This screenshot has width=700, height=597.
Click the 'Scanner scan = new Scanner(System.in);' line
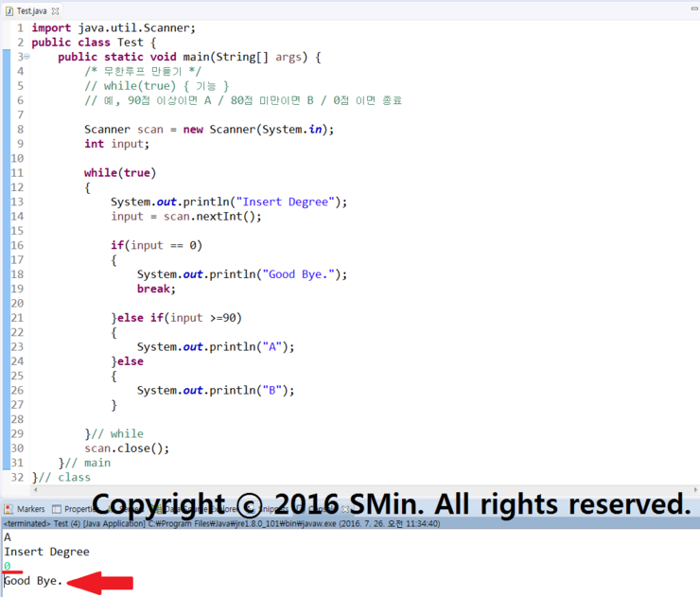pos(209,130)
